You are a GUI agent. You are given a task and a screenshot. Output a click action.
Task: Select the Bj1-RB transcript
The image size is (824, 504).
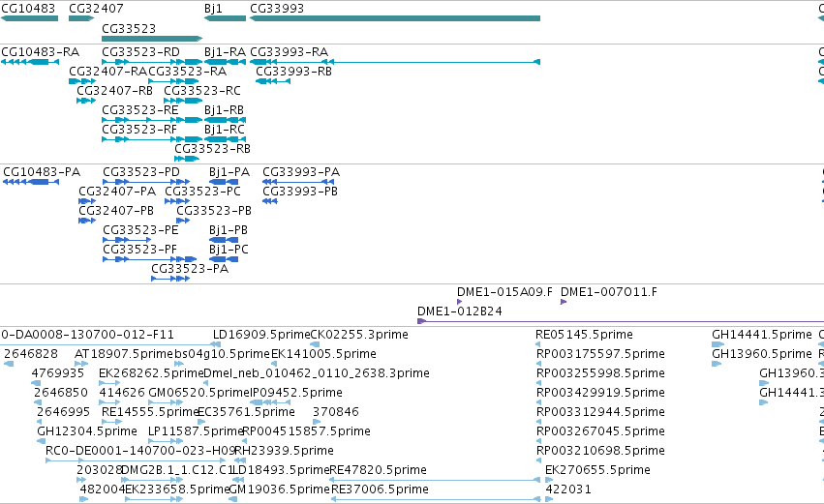coord(224,110)
